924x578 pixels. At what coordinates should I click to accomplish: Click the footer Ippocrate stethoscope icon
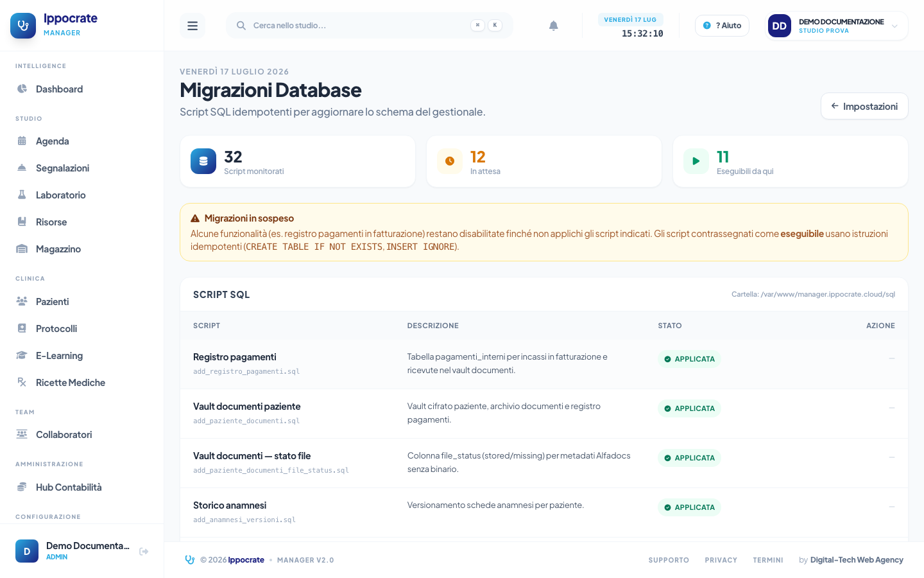[190, 559]
